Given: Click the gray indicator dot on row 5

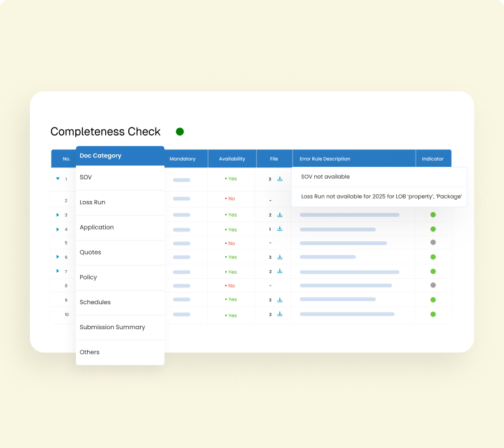Looking at the screenshot, I should tap(432, 243).
